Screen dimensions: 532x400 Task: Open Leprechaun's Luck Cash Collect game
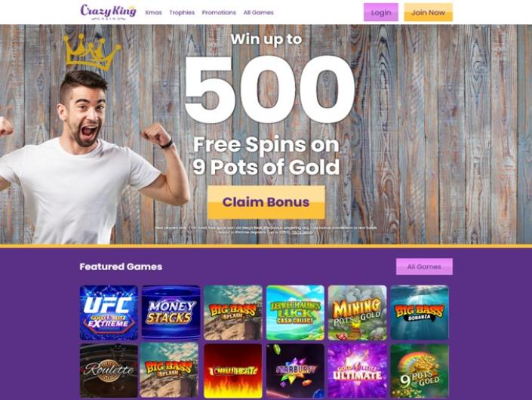click(295, 312)
